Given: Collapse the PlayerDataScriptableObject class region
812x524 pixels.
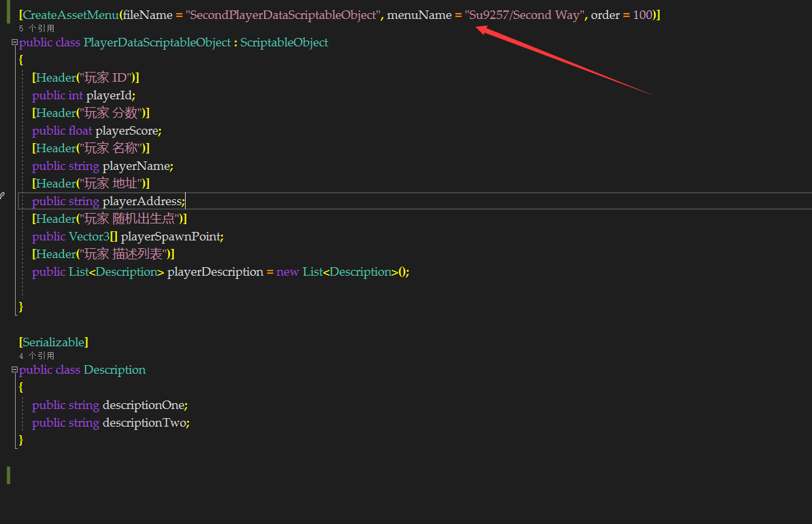Looking at the screenshot, I should pyautogui.click(x=14, y=42).
